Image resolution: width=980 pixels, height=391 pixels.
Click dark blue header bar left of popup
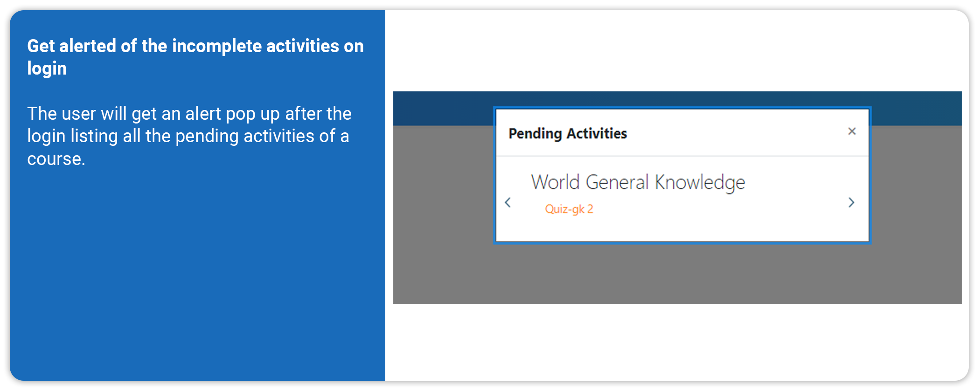click(443, 108)
